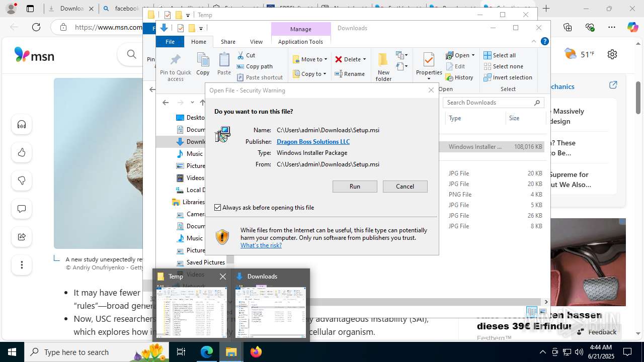Uncheck Always ask before opening this file
Viewport: 644px width, 362px height.
(217, 207)
